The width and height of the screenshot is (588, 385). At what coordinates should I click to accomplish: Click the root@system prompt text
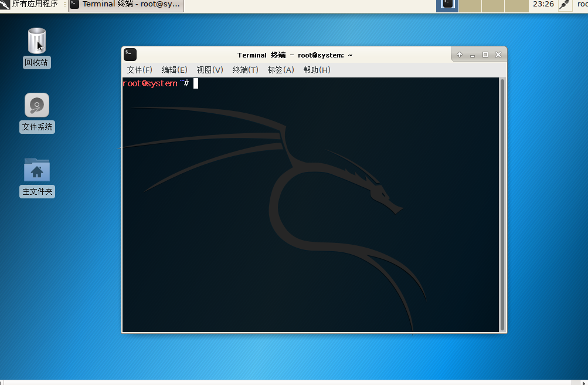(x=150, y=83)
